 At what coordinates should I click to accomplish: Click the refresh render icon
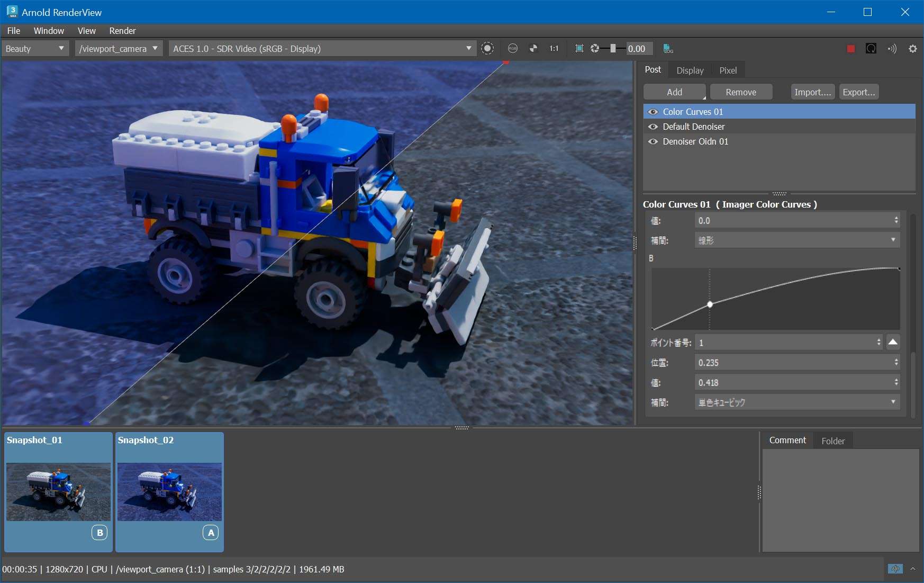871,49
